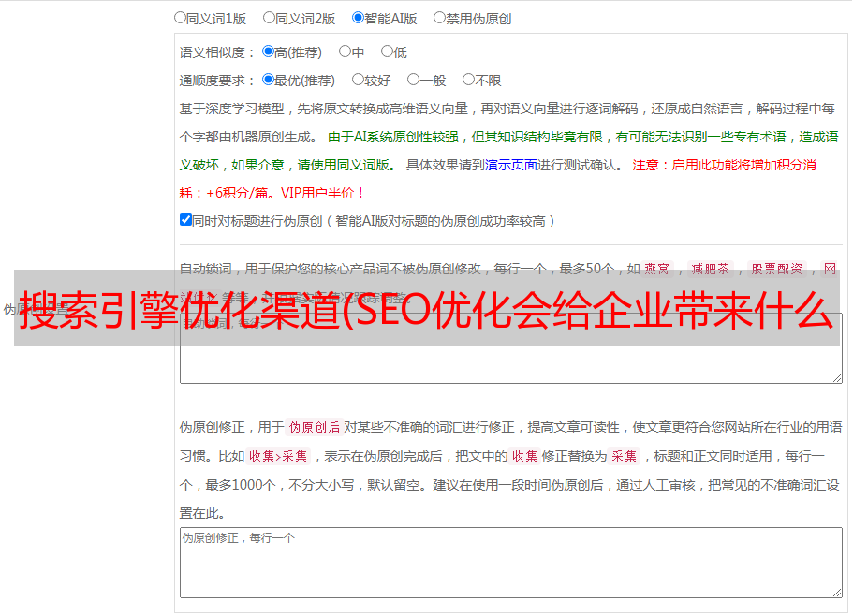Click the 伪原创修正 textarea
Screen dimensions: 853x616
click(511, 563)
